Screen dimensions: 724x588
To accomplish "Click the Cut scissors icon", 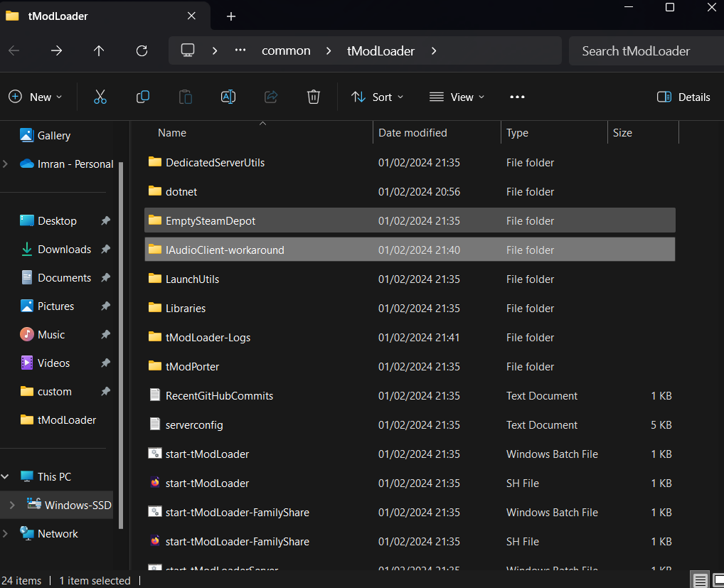I will (x=100, y=97).
